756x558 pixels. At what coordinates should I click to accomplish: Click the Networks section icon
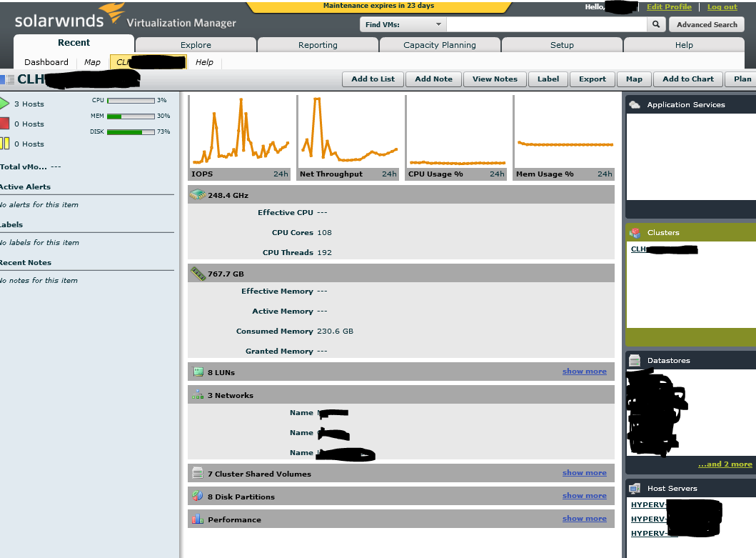click(198, 395)
